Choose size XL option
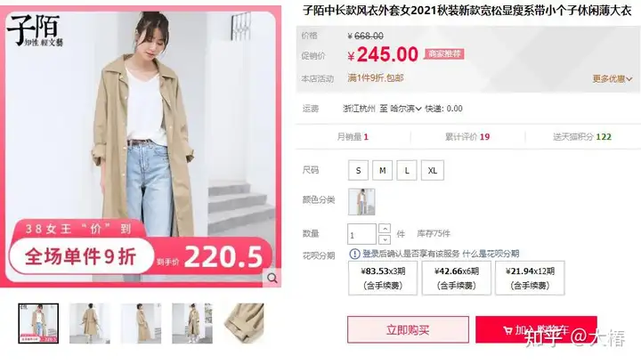641x364 pixels. click(x=433, y=170)
